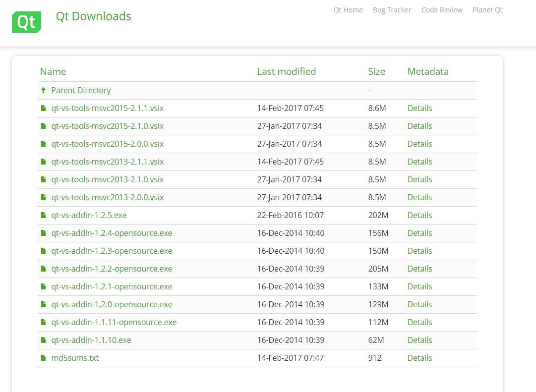Open the Bug Tracker navigation link

[x=392, y=10]
